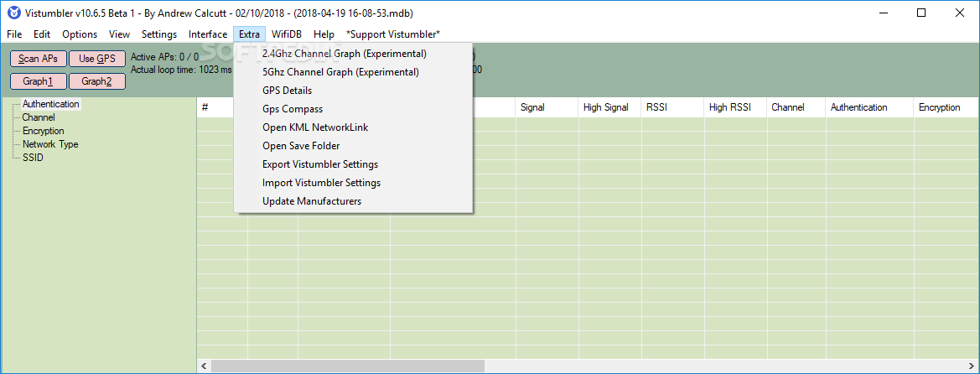Open the Help menu
The image size is (980, 374).
point(324,34)
